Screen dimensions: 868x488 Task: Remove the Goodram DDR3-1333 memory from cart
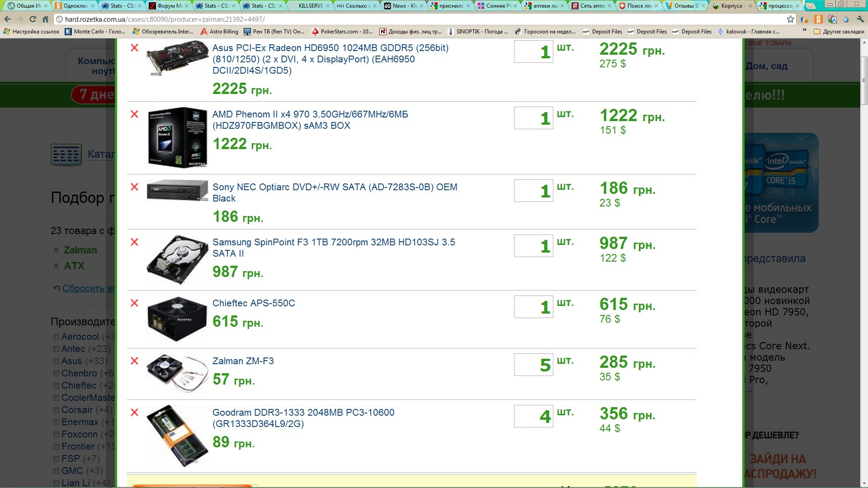click(134, 413)
